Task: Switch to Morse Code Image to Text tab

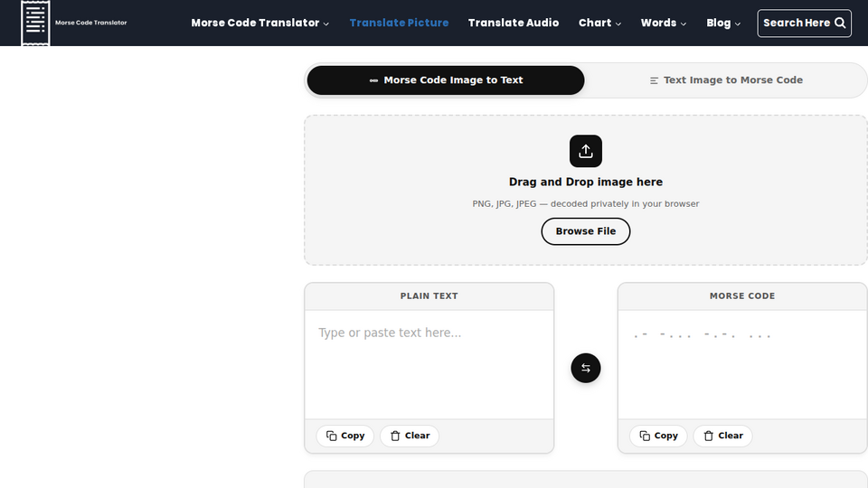Action: tap(446, 80)
